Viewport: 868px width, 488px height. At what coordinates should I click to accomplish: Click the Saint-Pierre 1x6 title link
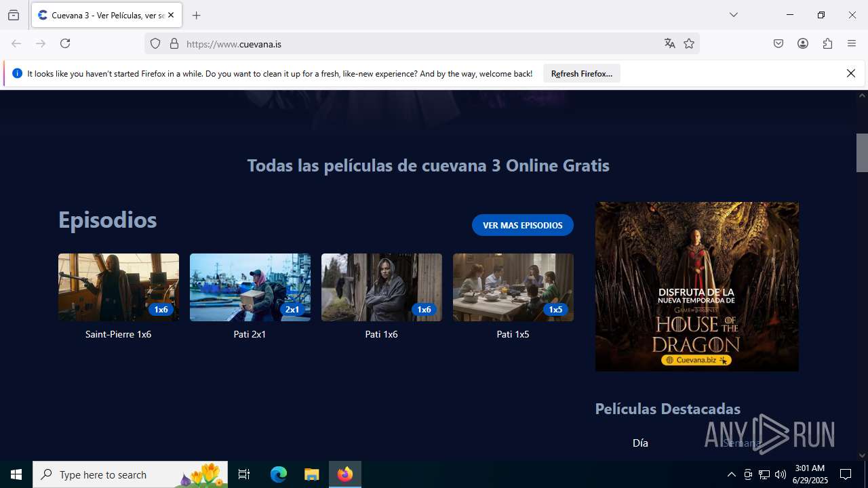[119, 334]
